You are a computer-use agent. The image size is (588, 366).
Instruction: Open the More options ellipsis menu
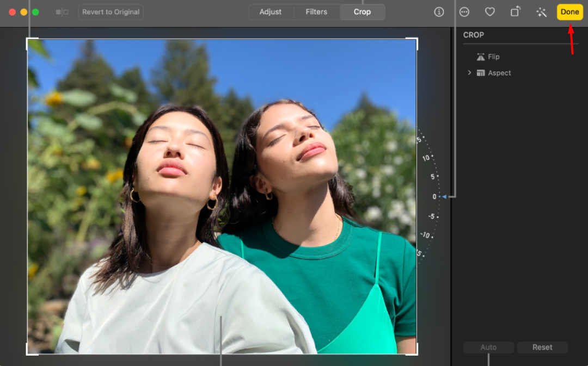pyautogui.click(x=464, y=12)
